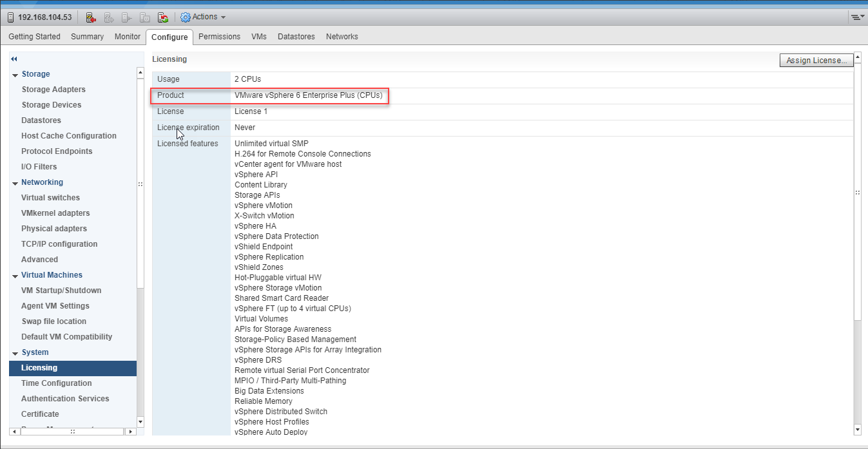Click the 'vSphere vMotion' feature text
The image size is (868, 449).
click(263, 205)
